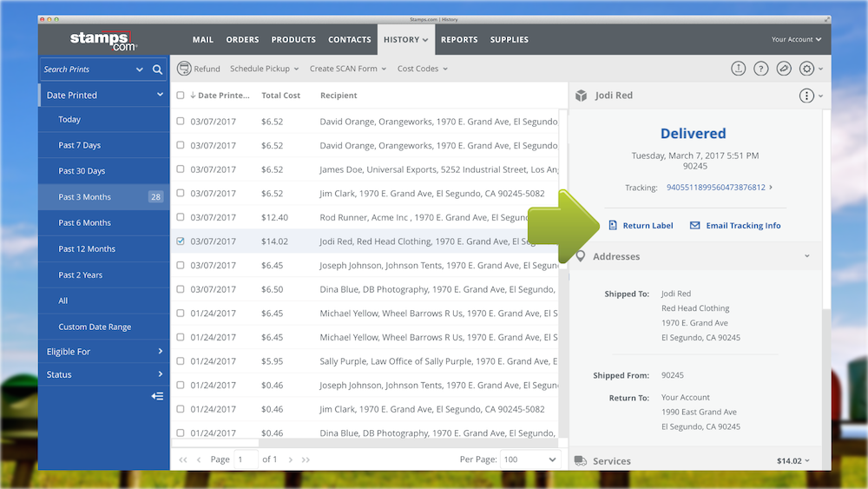Click the Refund icon in toolbar
This screenshot has height=489, width=868.
(184, 69)
